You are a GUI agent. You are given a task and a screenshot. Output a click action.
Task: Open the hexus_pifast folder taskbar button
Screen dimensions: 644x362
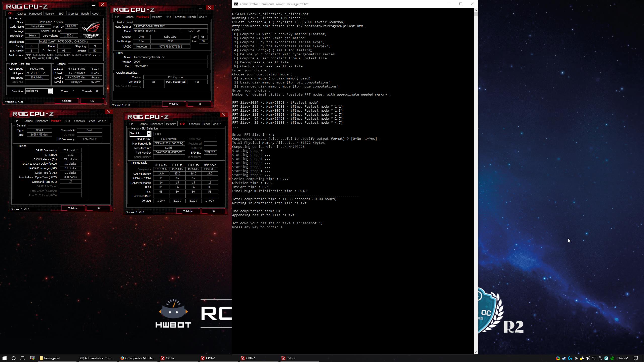[57, 358]
